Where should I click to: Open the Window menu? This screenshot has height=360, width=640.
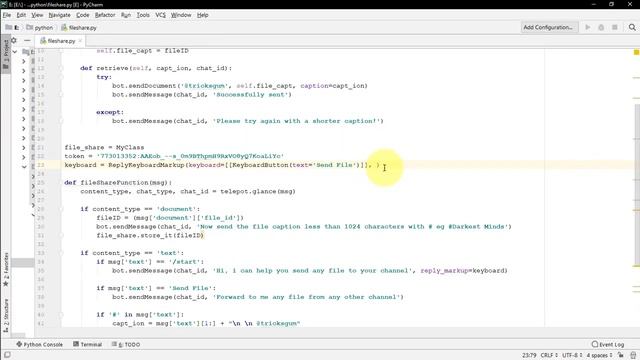tap(181, 15)
